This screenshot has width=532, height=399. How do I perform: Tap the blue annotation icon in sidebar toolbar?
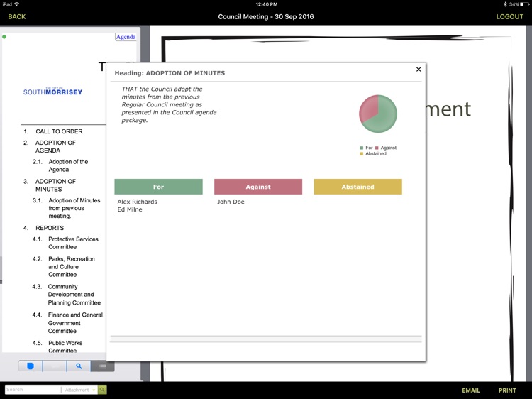[31, 366]
